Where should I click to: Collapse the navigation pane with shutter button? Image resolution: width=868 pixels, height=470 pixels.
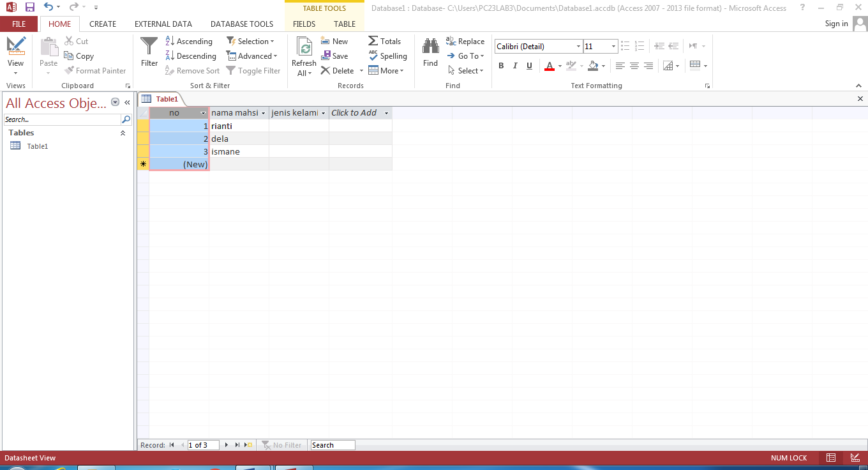tap(127, 102)
